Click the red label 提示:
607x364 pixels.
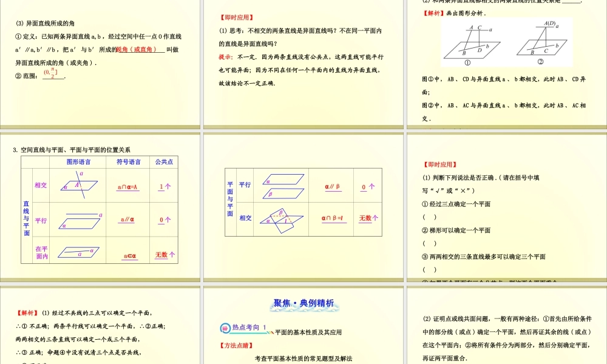(x=226, y=57)
